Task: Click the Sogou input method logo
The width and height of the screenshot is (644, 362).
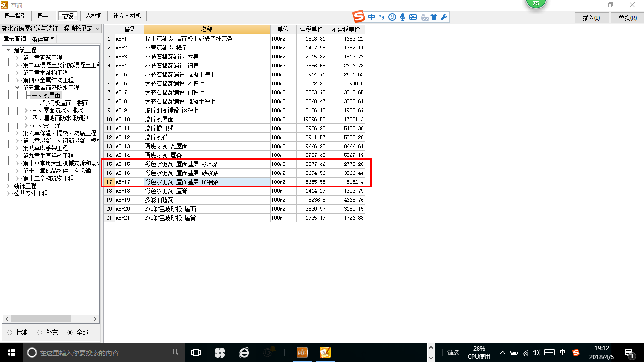Action: (x=359, y=17)
